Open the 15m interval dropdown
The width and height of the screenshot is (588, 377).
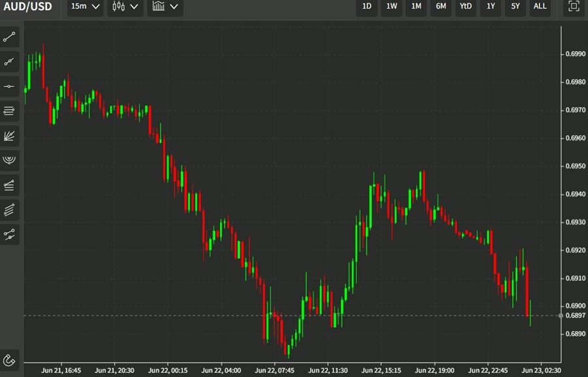click(x=85, y=7)
